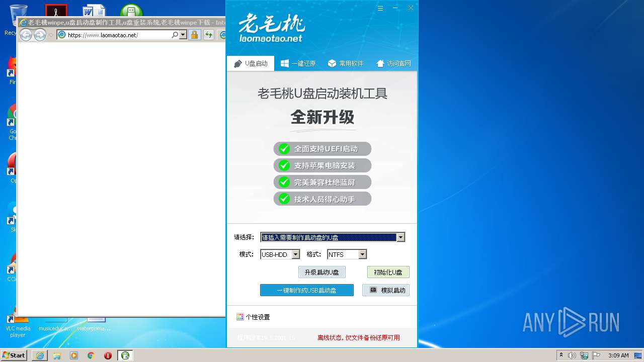Open Action Center flag tray icon

tap(596, 355)
